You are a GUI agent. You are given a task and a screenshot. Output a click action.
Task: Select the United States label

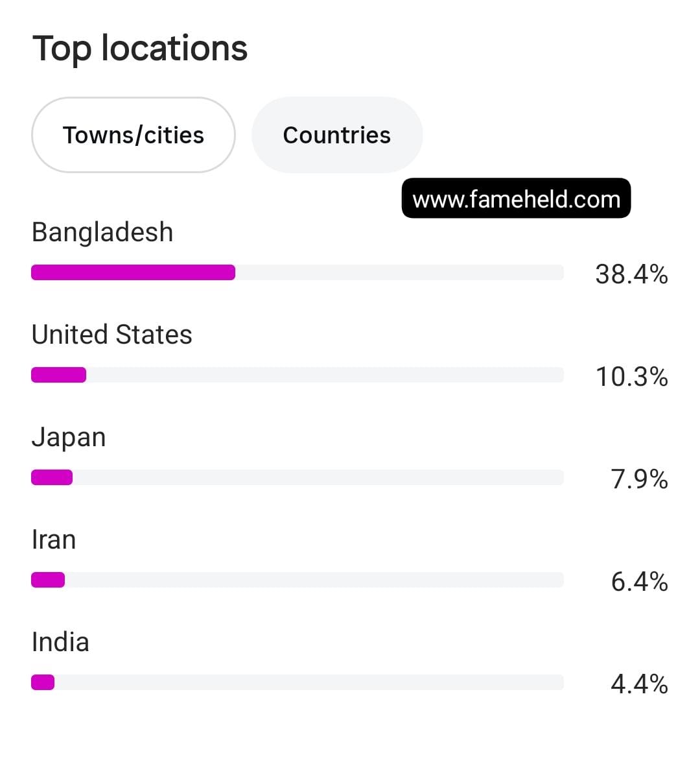click(112, 335)
